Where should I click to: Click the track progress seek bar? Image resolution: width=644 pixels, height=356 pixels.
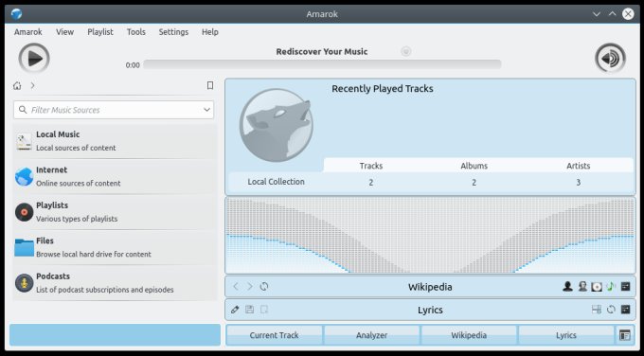coord(322,64)
